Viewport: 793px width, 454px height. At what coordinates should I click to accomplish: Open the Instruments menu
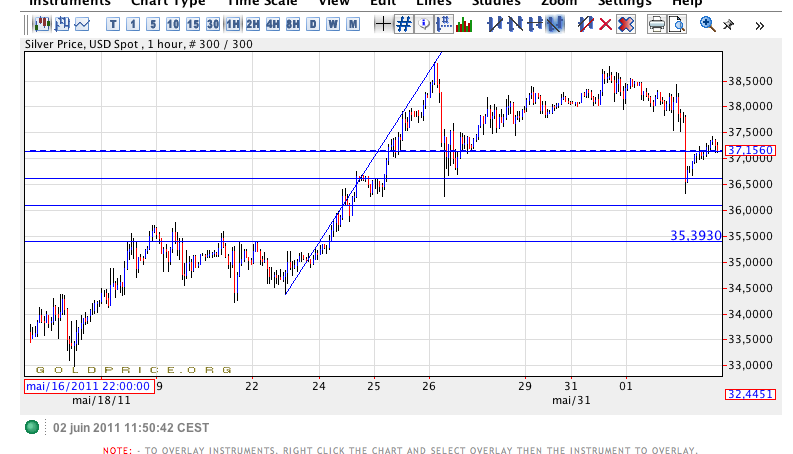tap(70, 3)
